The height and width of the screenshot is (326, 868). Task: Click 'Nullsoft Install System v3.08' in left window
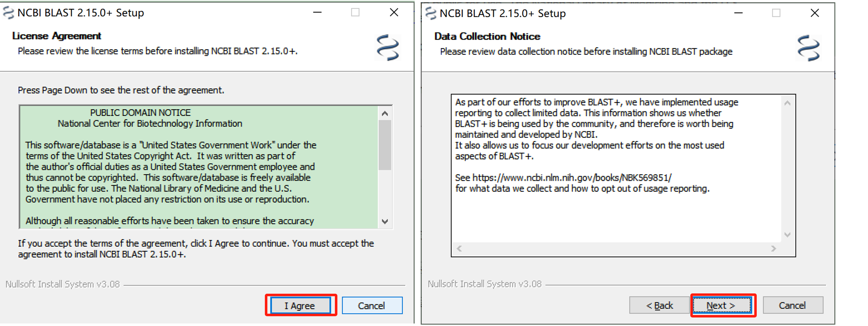(x=63, y=284)
